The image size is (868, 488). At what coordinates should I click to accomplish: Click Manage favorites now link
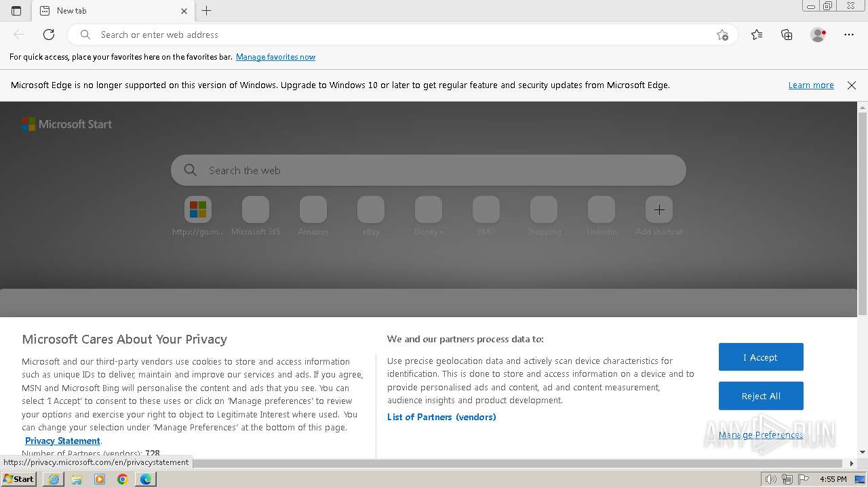pos(275,57)
